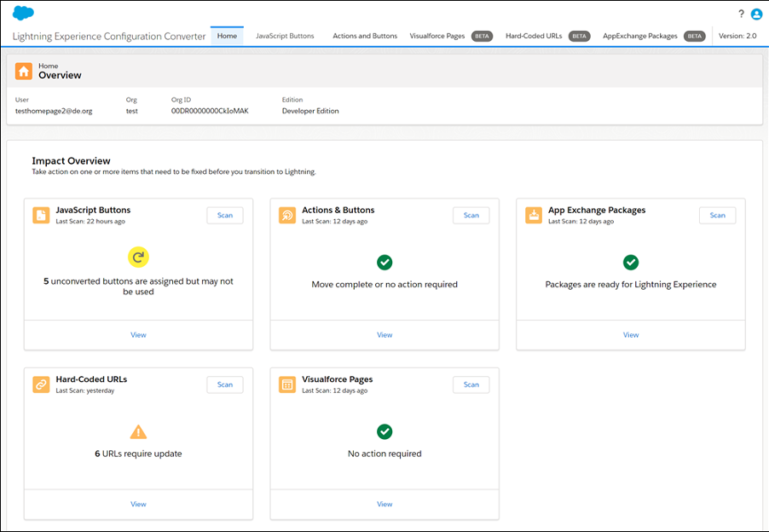This screenshot has width=769, height=532.
Task: Click the JavaScript Buttons document icon
Action: click(x=40, y=216)
